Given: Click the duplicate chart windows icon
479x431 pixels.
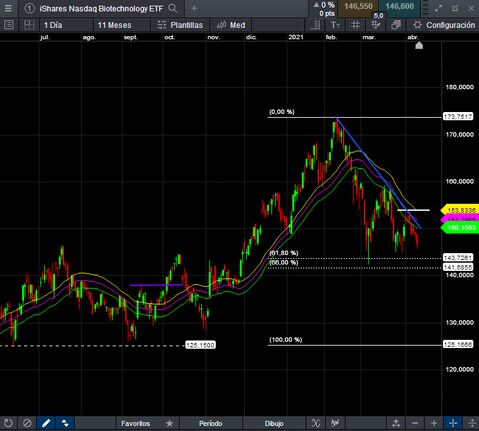Looking at the screenshot, I should tap(396, 25).
